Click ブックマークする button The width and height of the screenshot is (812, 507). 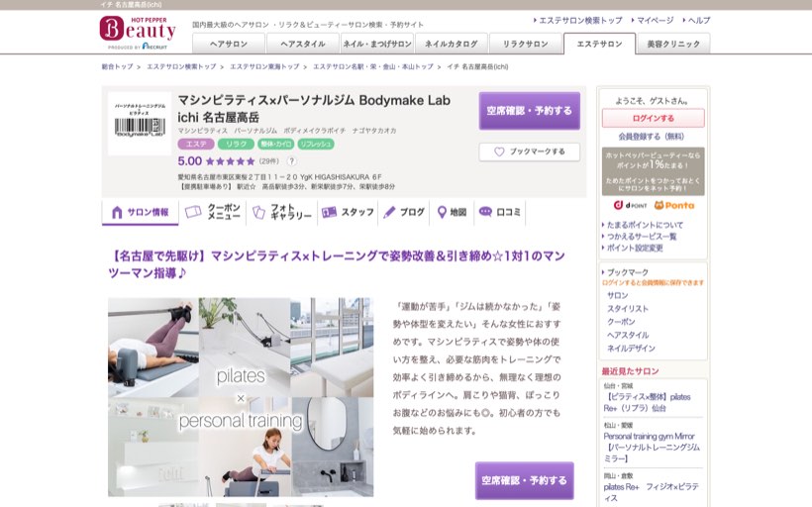(x=529, y=152)
